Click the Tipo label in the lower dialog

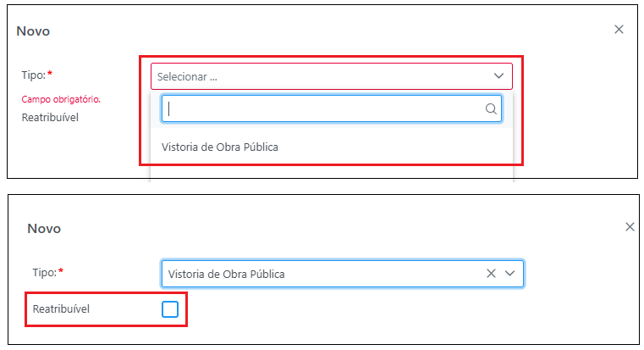pyautogui.click(x=43, y=273)
